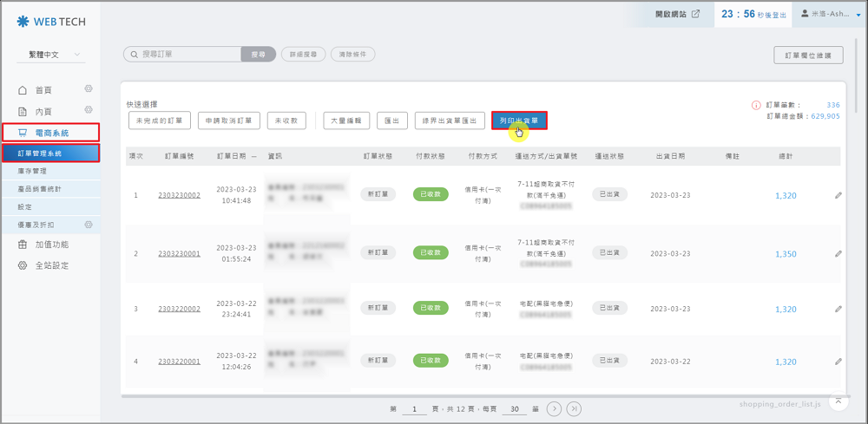Image resolution: width=868 pixels, height=424 pixels.
Task: Click the gear icon beside 內頁
Action: pyautogui.click(x=89, y=110)
